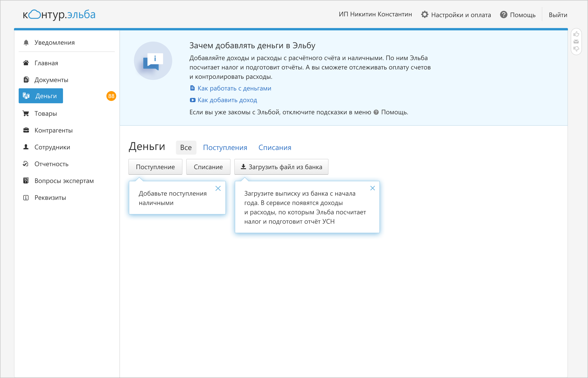Click the video icon beside Как добавить доход
Screen dimensions: 588x378
[x=193, y=100]
